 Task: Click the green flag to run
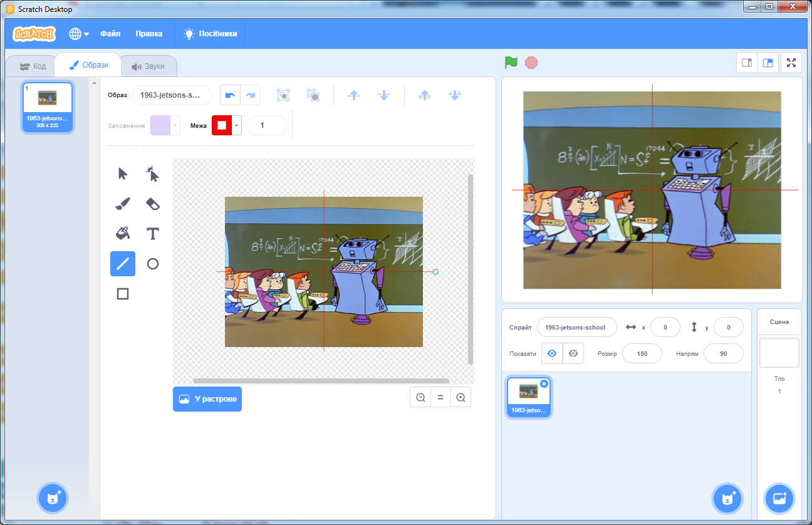511,63
